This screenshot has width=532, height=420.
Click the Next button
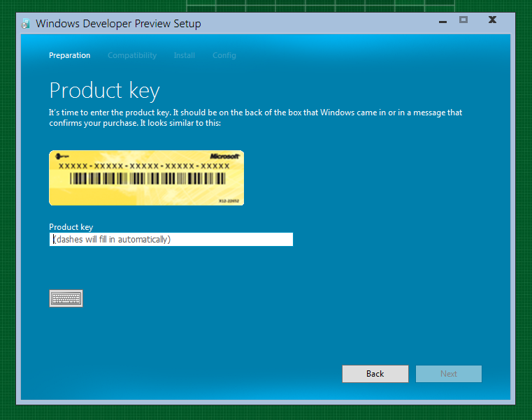(x=449, y=374)
